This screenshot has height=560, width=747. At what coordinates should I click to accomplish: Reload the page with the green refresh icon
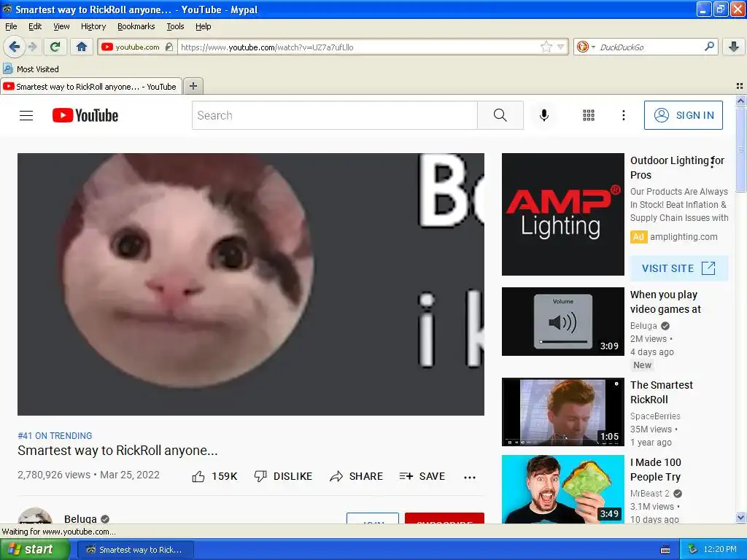[x=55, y=47]
